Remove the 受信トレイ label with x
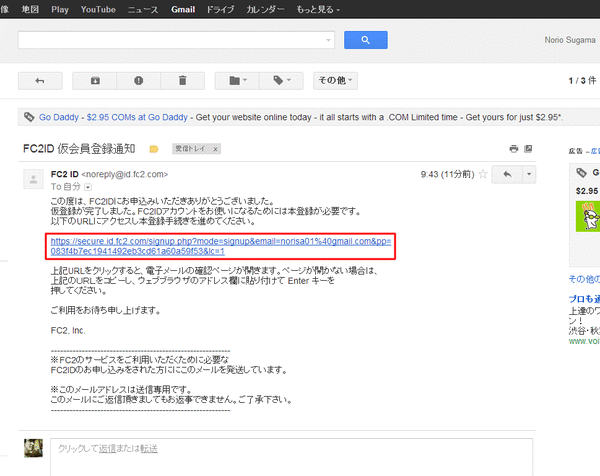Viewport: 600px width, 476px height. coord(215,149)
